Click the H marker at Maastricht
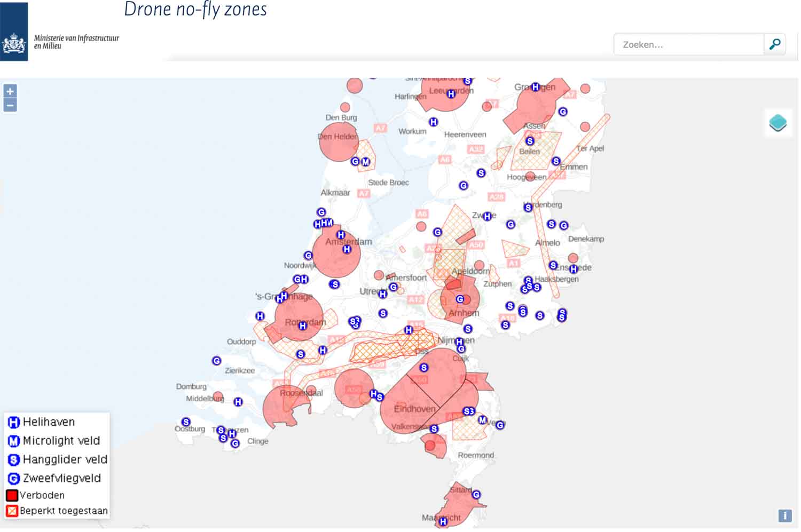Screen dimensions: 801x532 (x=443, y=522)
